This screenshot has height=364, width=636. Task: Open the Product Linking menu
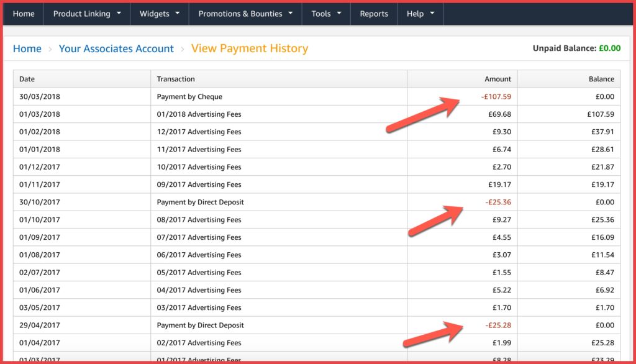pos(87,14)
